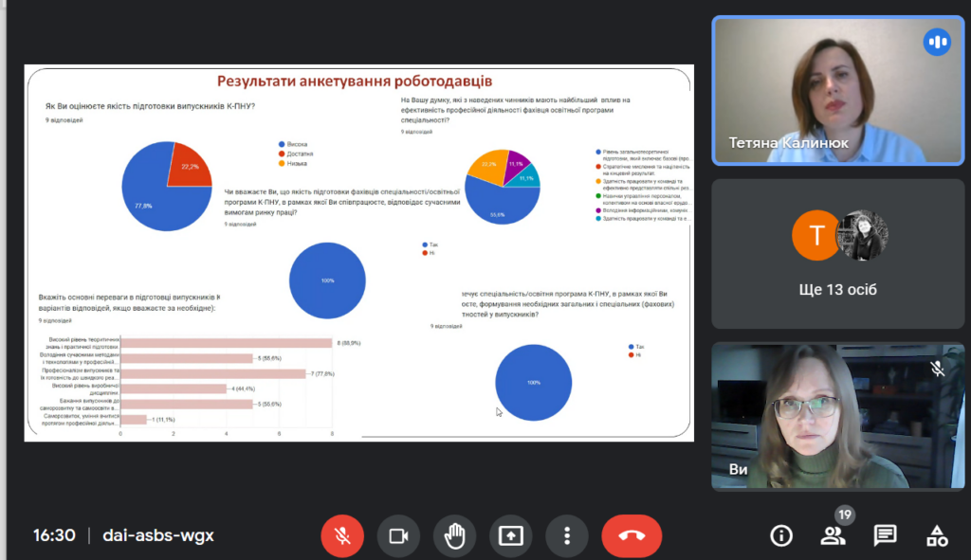The width and height of the screenshot is (971, 560).
Task: Click the muted mic icon on your tile
Action: pos(937,369)
